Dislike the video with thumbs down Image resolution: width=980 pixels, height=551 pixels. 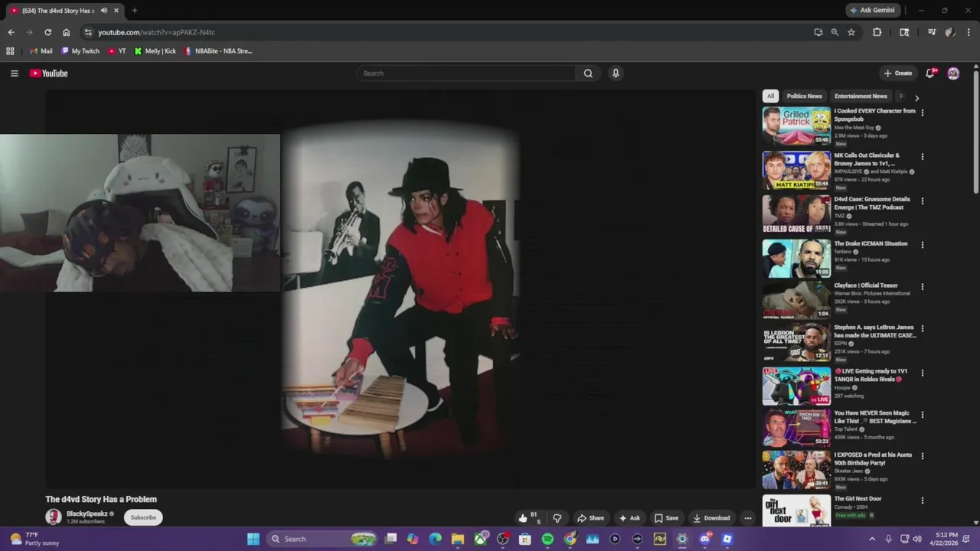(x=557, y=518)
